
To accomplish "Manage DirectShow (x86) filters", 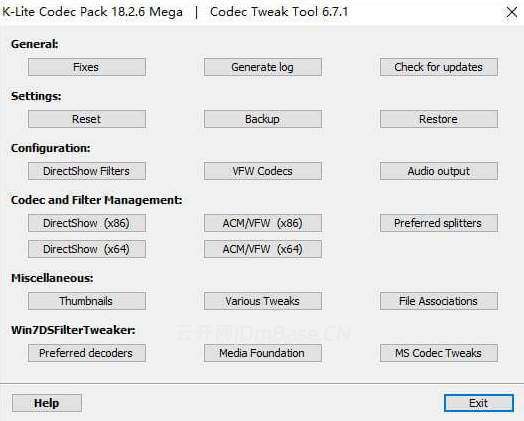I will (x=87, y=223).
